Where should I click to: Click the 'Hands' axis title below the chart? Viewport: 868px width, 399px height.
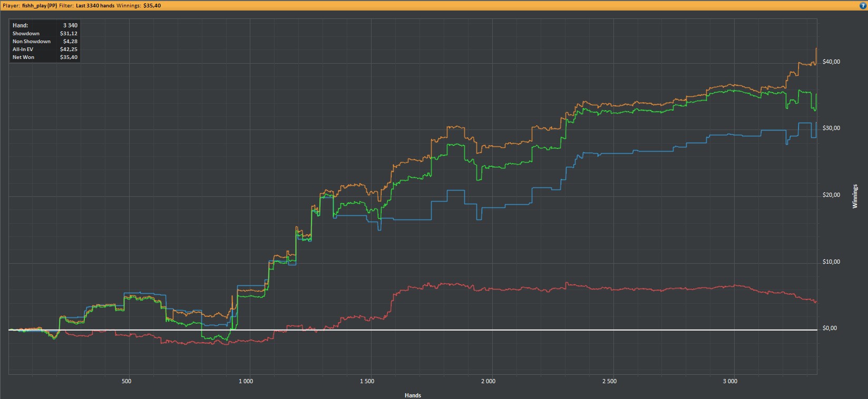pos(413,395)
